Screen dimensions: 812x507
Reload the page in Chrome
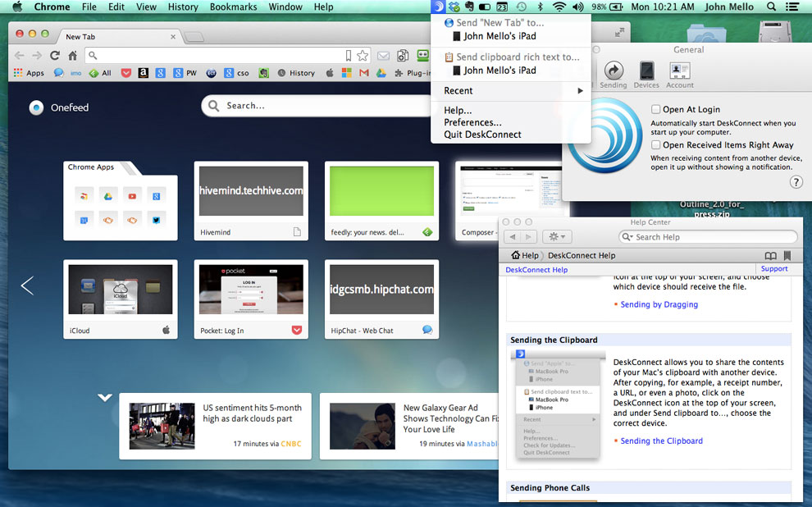[x=55, y=55]
